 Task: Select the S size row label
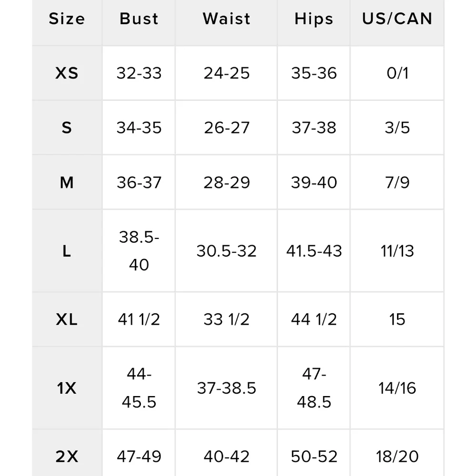(67, 128)
